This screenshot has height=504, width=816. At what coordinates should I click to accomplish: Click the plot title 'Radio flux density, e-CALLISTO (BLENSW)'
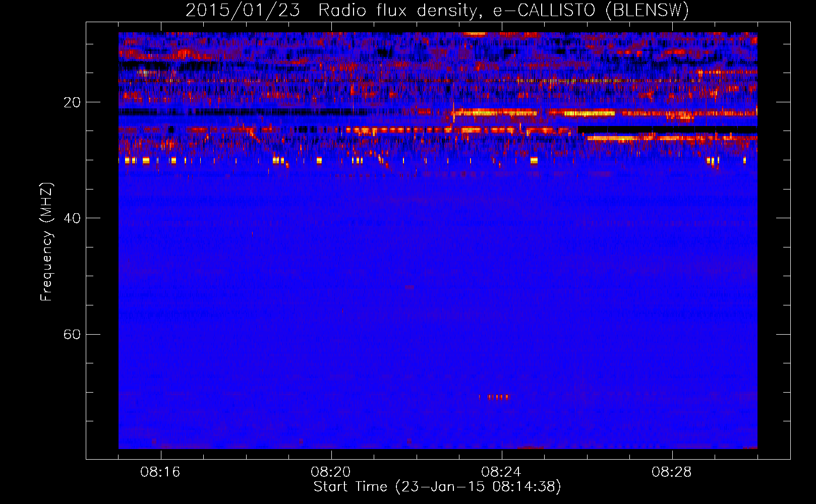click(x=503, y=10)
